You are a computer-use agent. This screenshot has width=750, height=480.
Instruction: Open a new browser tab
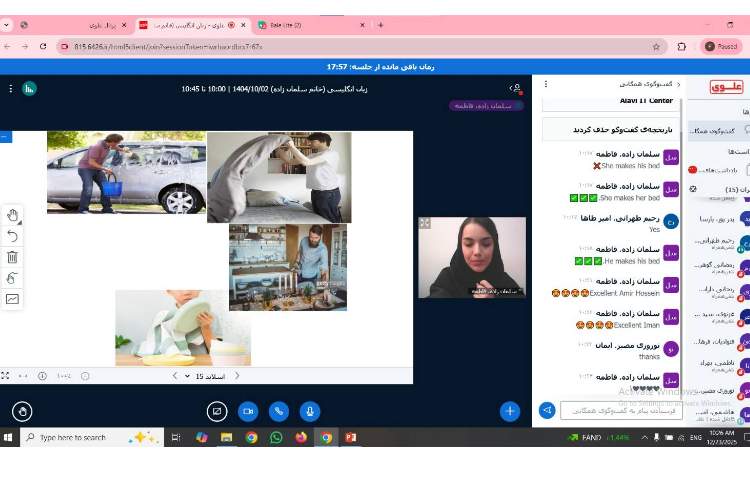point(380,25)
